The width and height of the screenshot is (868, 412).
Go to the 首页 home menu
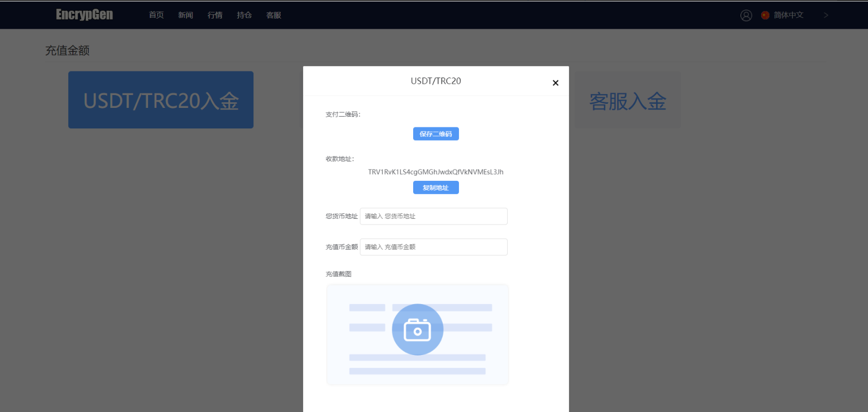pyautogui.click(x=156, y=15)
